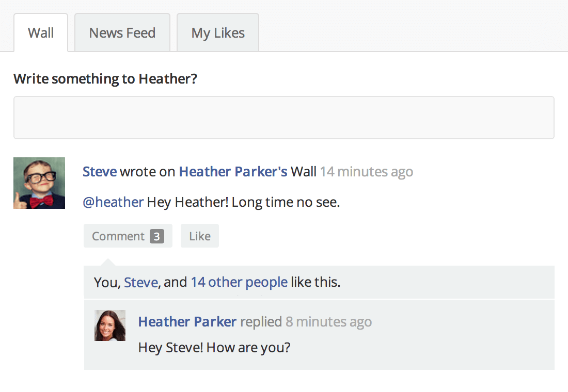Select the My Likes tab

218,33
